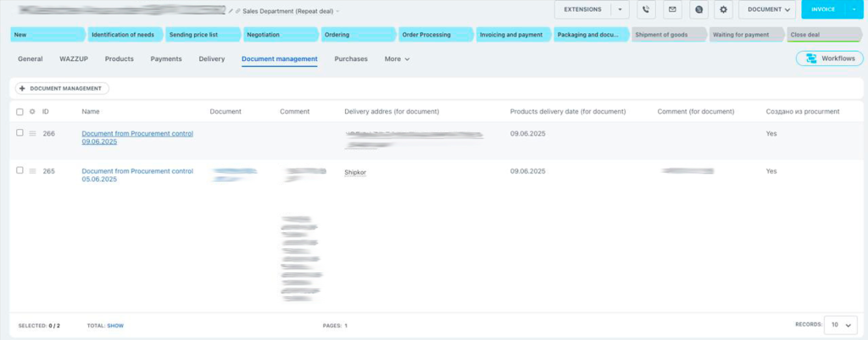Screen dimensions: 868x340
Task: Open row menu for record 265
Action: click(x=33, y=171)
